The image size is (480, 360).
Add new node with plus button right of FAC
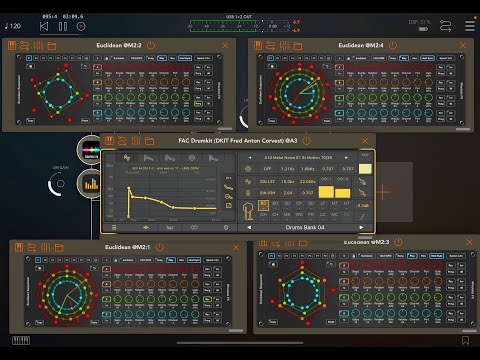(x=384, y=192)
